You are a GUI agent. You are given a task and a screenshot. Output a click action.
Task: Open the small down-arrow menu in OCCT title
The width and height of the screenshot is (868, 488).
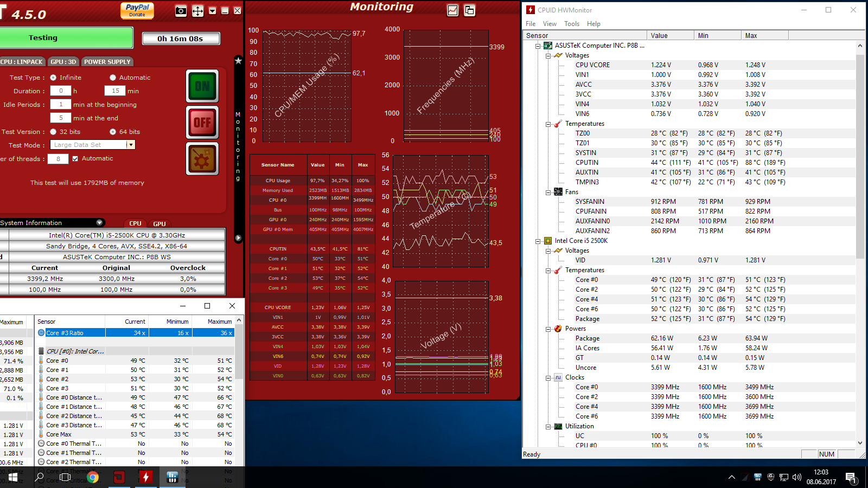tap(212, 11)
